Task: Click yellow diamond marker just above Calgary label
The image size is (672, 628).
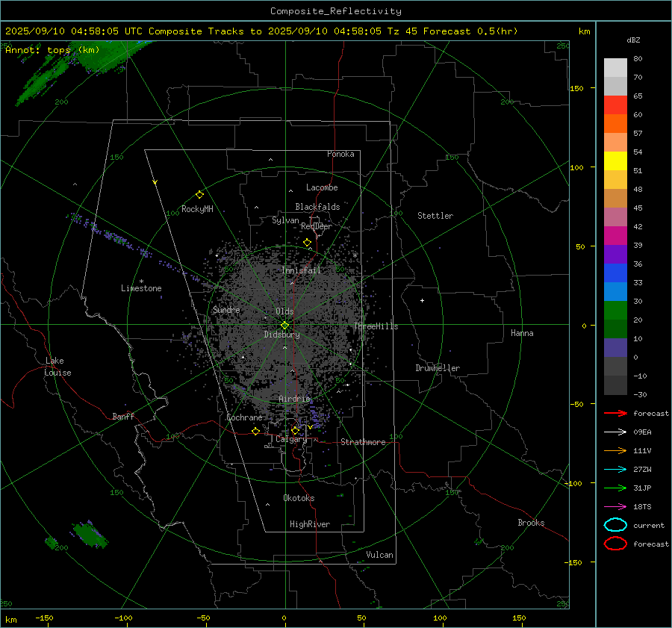Action: pyautogui.click(x=295, y=430)
